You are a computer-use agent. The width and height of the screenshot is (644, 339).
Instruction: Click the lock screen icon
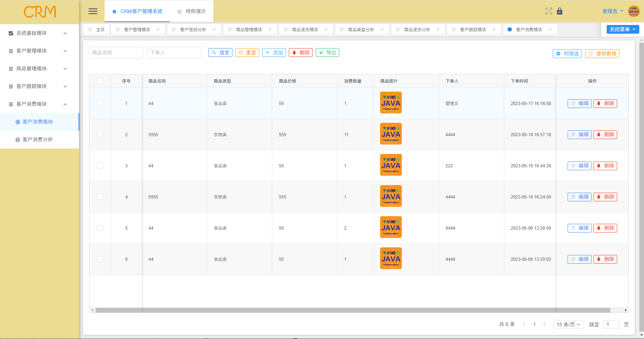[560, 11]
